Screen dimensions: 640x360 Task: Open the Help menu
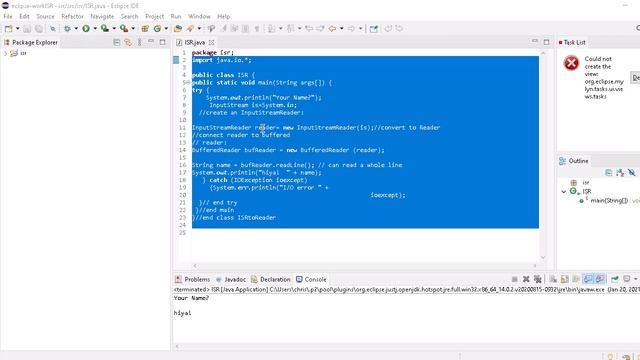tap(223, 16)
